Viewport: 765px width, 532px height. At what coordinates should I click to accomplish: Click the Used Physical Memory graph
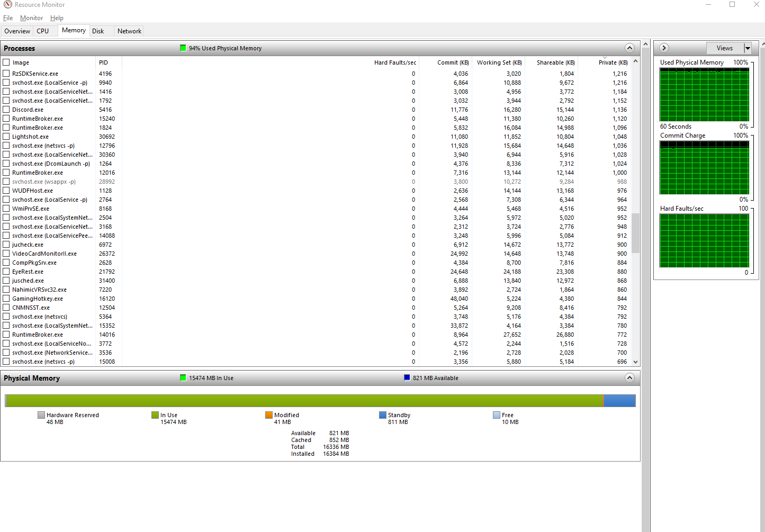704,95
